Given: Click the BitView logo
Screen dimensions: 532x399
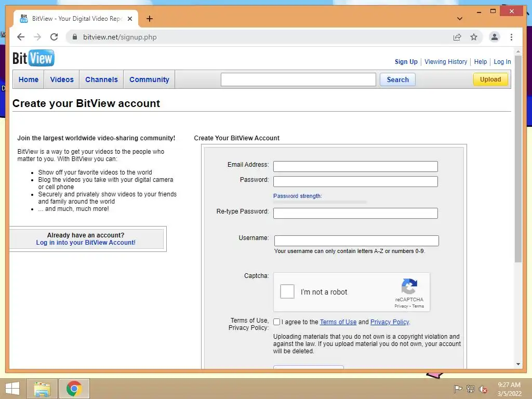Looking at the screenshot, I should (x=33, y=58).
